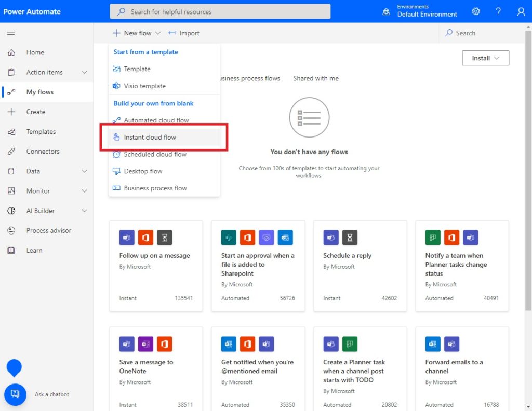Open Notify a team Planner template
This screenshot has width=532, height=411.
[x=462, y=266]
